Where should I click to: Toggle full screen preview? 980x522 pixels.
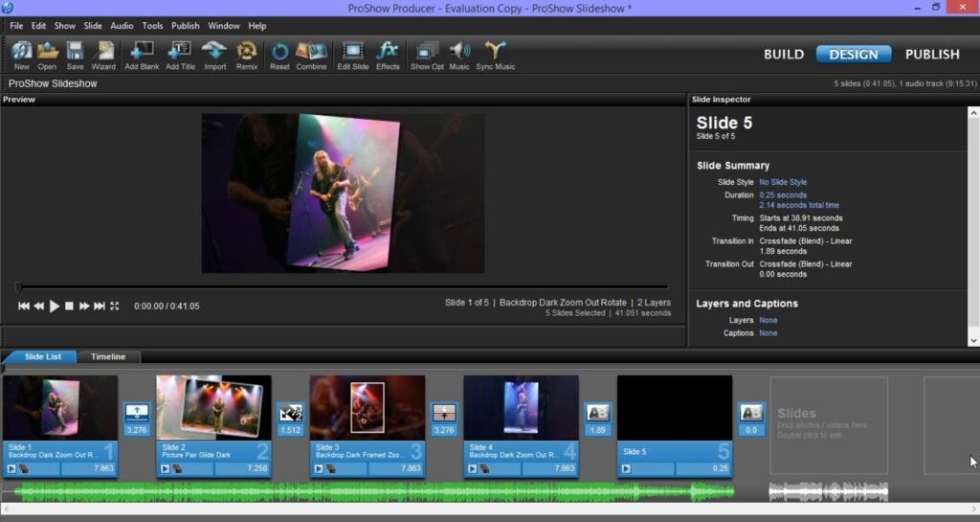click(x=115, y=306)
